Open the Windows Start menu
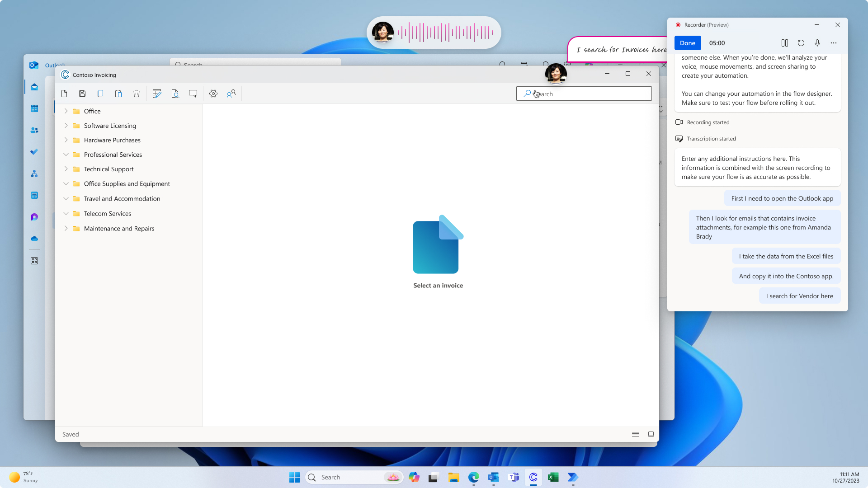The height and width of the screenshot is (488, 868). (x=294, y=477)
